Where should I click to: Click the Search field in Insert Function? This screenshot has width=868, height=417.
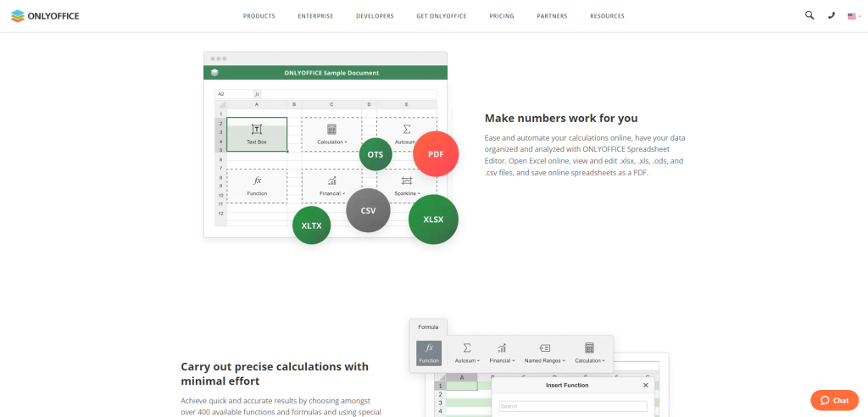(x=573, y=407)
